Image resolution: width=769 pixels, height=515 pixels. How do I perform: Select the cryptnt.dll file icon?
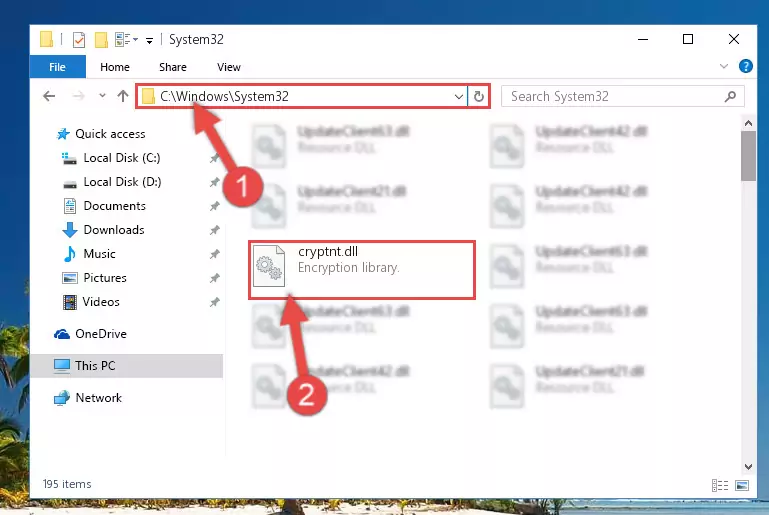(269, 266)
